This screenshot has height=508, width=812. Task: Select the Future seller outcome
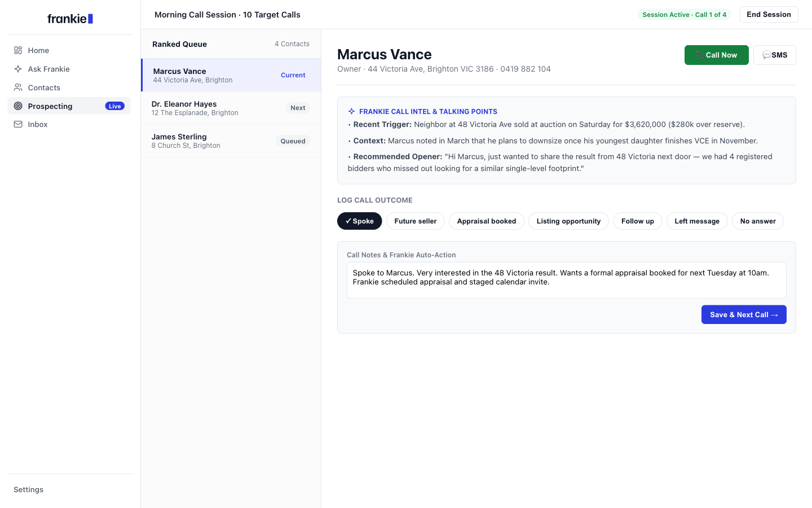[x=416, y=221]
